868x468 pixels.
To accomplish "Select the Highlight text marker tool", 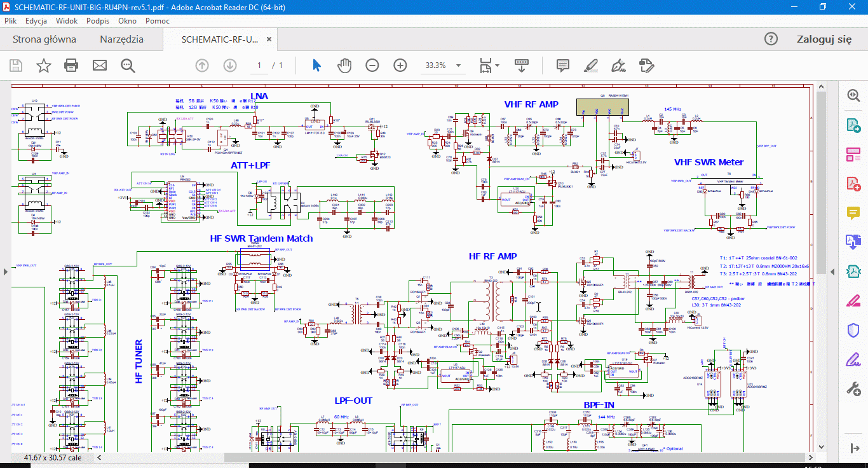I will coord(591,65).
